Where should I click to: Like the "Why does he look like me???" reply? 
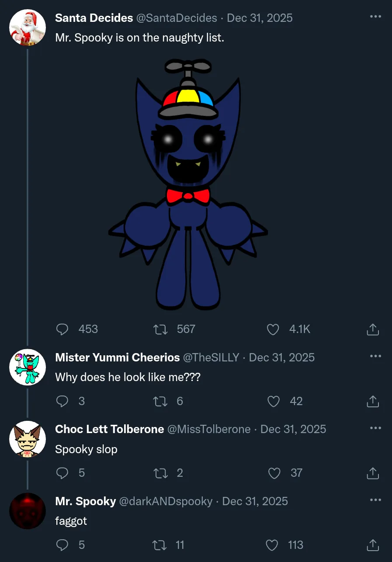click(273, 401)
